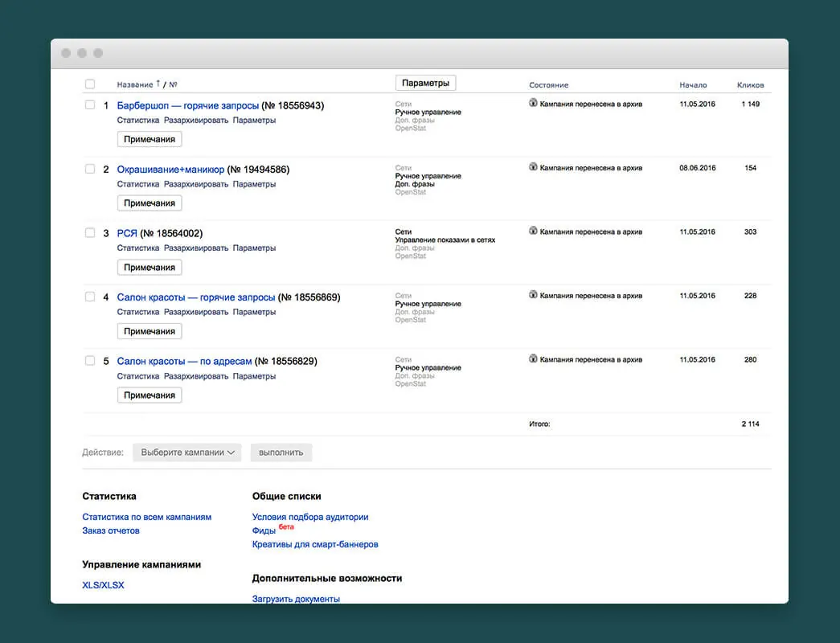Open Салон красоты — горячие запросы campaign
The height and width of the screenshot is (643, 840).
(196, 297)
